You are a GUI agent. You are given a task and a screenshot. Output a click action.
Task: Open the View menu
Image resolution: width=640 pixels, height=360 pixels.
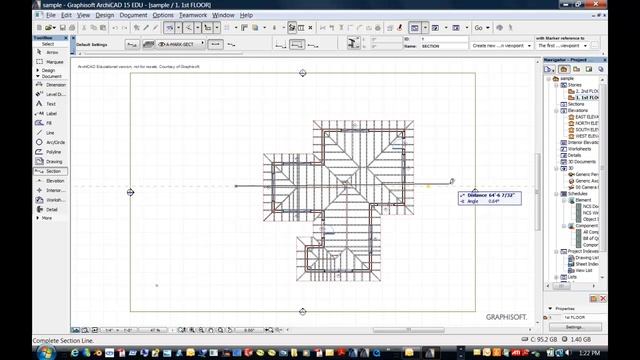coord(83,15)
